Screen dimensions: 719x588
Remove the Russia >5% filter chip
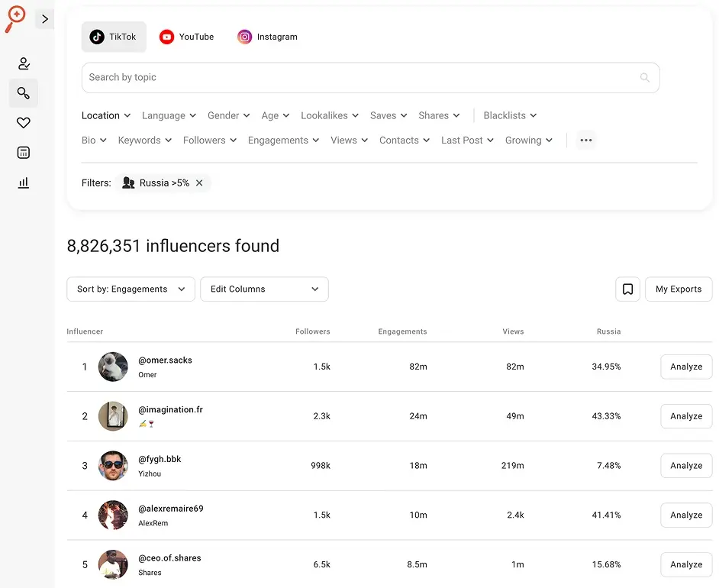click(x=199, y=183)
